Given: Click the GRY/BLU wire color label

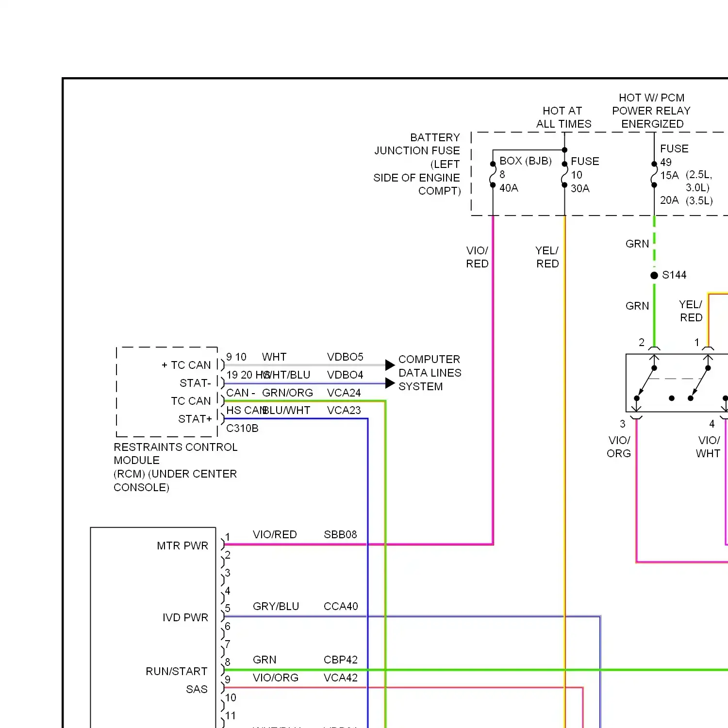Looking at the screenshot, I should pos(276,606).
